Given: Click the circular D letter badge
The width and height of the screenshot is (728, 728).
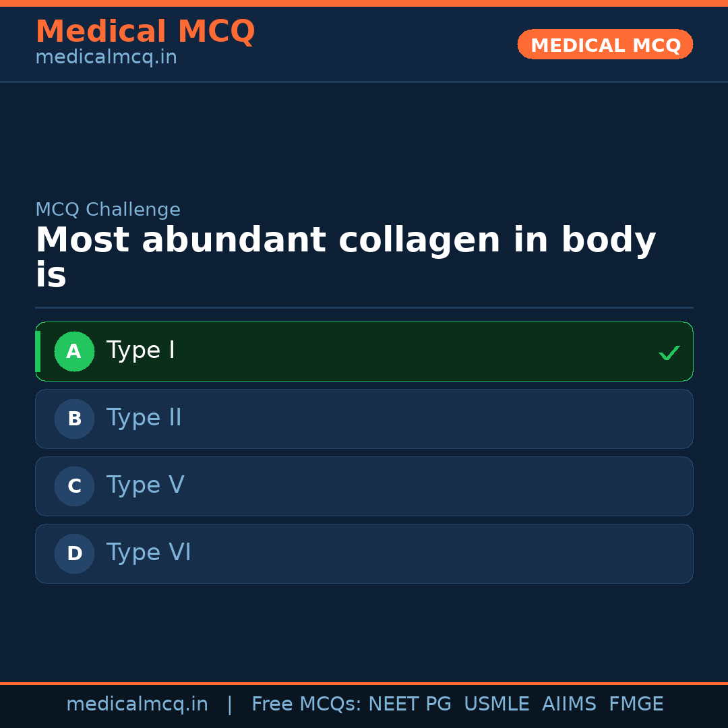Looking at the screenshot, I should tap(74, 553).
